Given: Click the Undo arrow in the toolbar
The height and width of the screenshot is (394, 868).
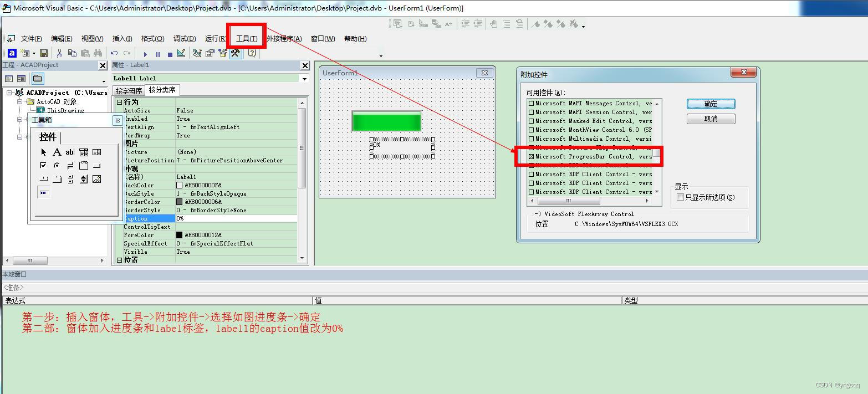Looking at the screenshot, I should (x=114, y=53).
